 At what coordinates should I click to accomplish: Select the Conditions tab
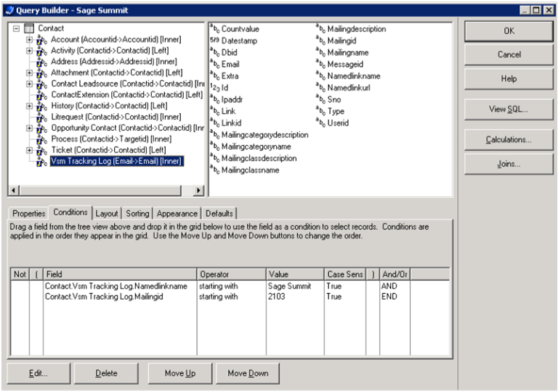tap(70, 213)
